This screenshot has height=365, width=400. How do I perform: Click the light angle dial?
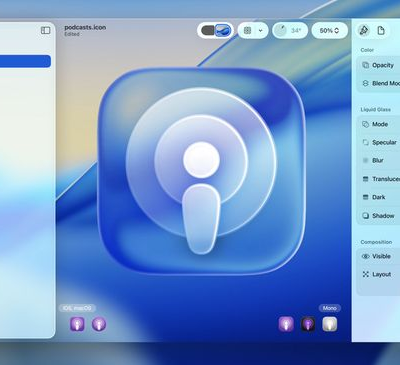point(281,30)
